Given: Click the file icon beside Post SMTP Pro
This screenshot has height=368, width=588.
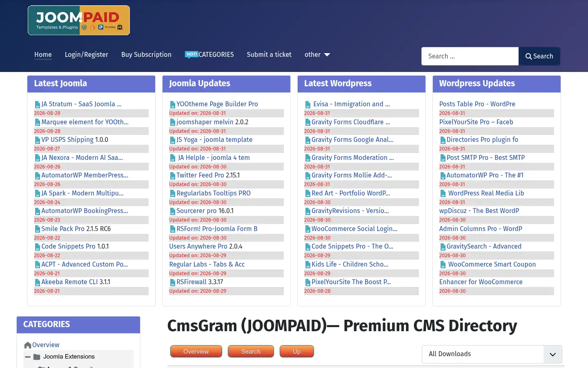Looking at the screenshot, I should coord(443,158).
